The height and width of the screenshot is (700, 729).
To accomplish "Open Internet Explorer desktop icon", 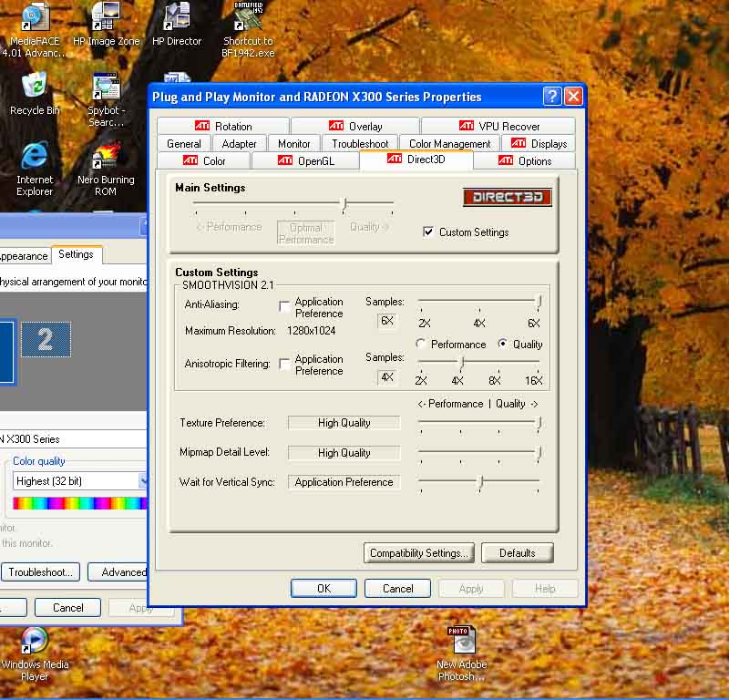I will [x=34, y=157].
